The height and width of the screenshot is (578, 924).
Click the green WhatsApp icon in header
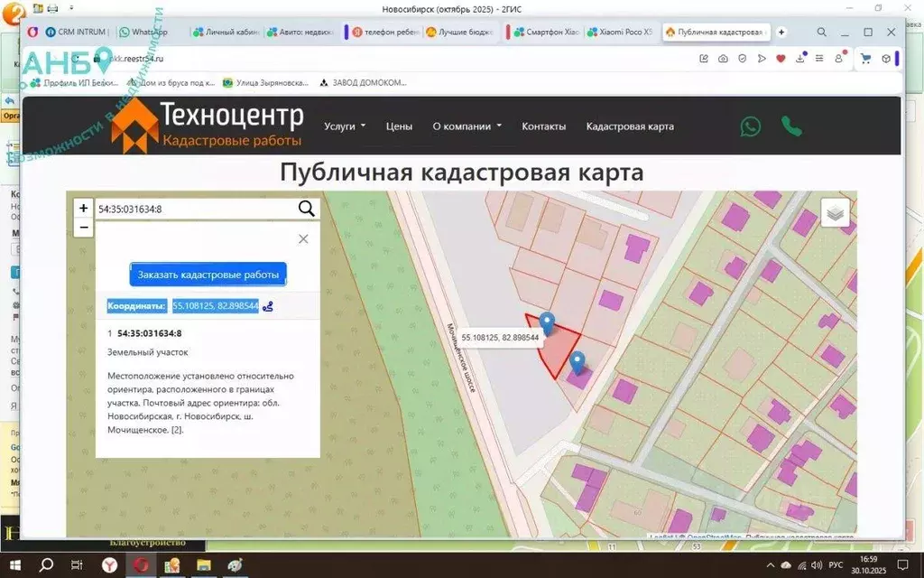(750, 126)
